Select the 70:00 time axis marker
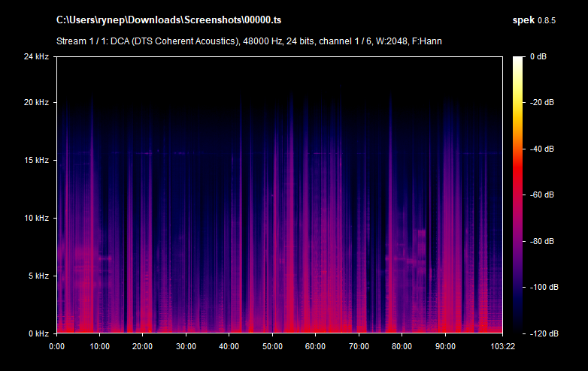This screenshot has width=588, height=371. (x=359, y=346)
